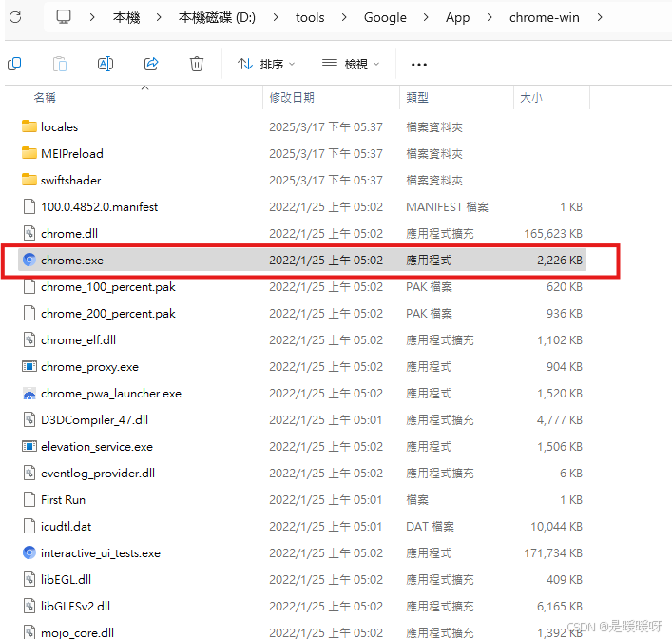
Task: Expand the chevron after Google in the breadcrumb
Action: tap(426, 17)
